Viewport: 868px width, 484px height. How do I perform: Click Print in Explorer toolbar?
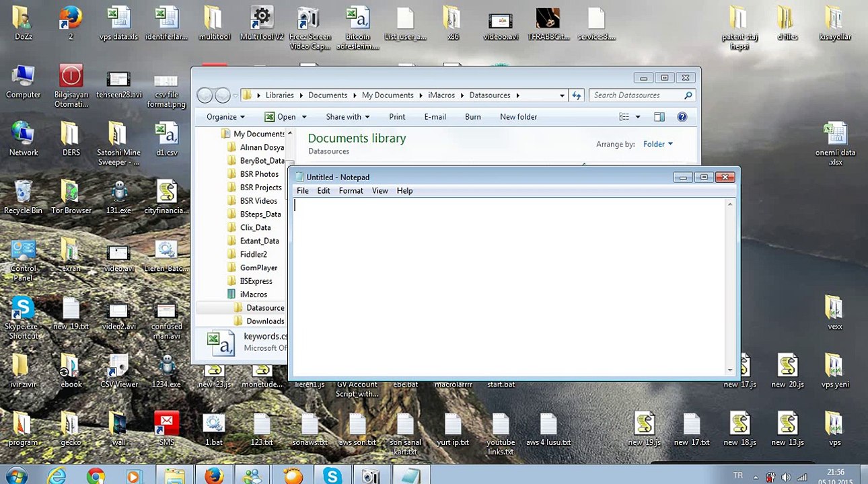point(397,117)
